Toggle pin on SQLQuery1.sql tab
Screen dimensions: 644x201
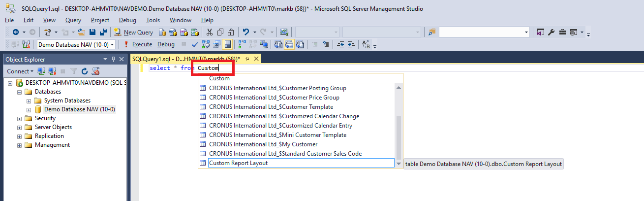[x=247, y=59]
